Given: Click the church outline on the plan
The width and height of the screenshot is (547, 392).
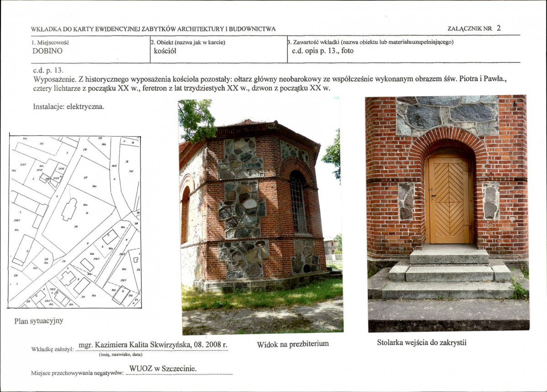Looking at the screenshot, I should (x=69, y=209).
